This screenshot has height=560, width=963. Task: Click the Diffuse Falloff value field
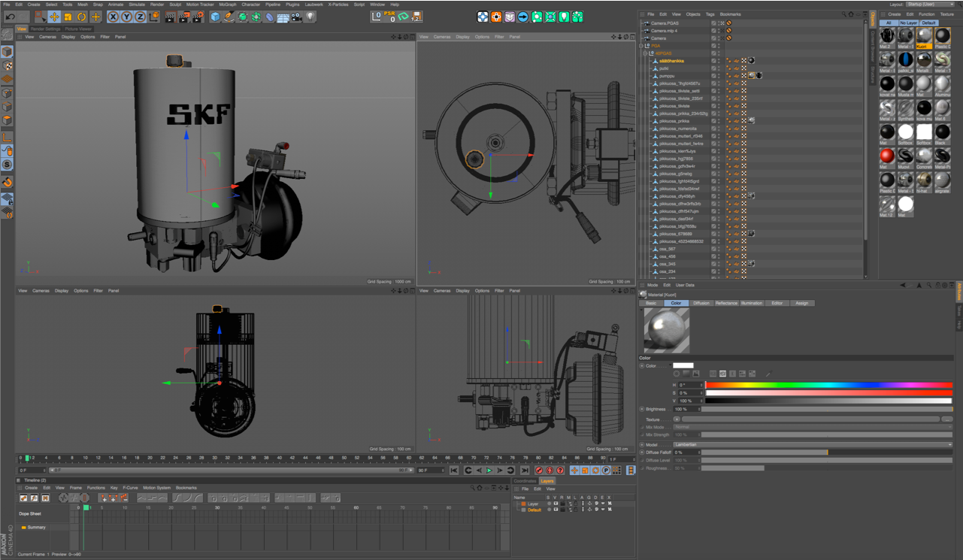pos(685,453)
